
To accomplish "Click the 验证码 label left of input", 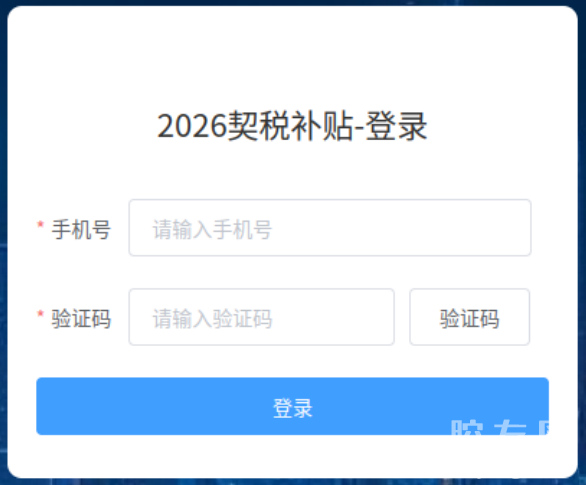I will (x=81, y=318).
